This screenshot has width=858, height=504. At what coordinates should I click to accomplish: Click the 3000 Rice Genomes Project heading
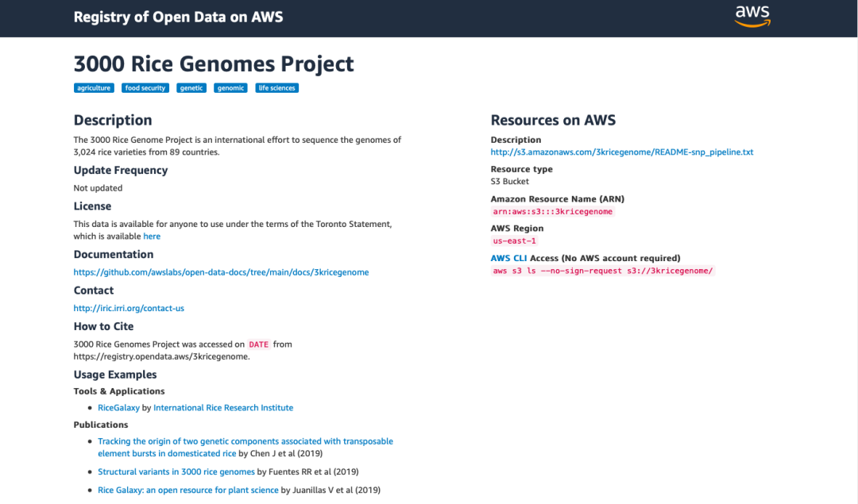214,64
